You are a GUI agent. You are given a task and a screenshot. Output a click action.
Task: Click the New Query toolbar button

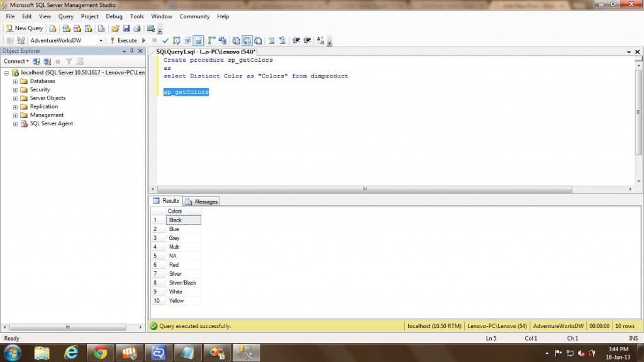coord(25,28)
